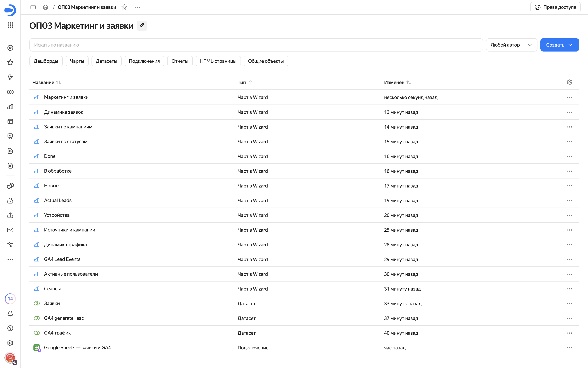Screen dimensions: 588x368
Task: Expand the Любой автор dropdown
Action: point(511,45)
